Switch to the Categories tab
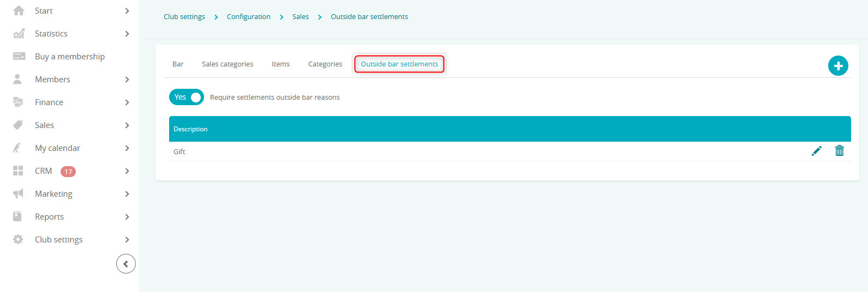The image size is (868, 292). (x=325, y=64)
